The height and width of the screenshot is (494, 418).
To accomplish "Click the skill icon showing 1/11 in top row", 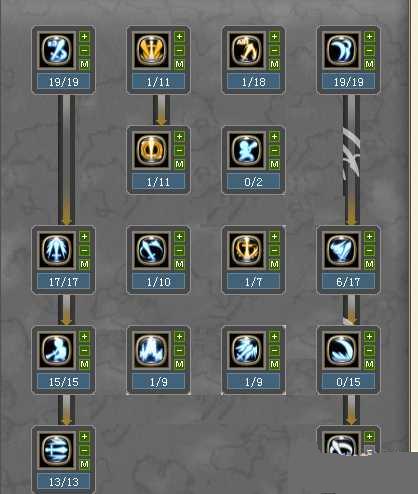I will pos(152,50).
